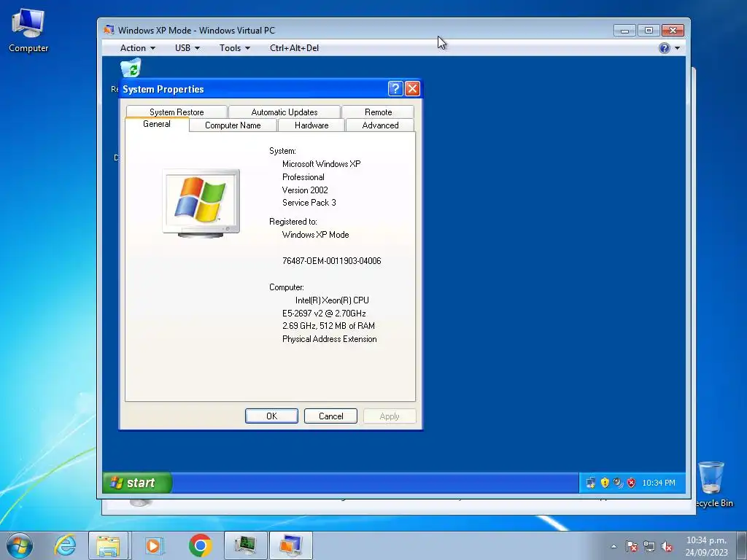
Task: Click the System Properties help button
Action: coord(395,88)
